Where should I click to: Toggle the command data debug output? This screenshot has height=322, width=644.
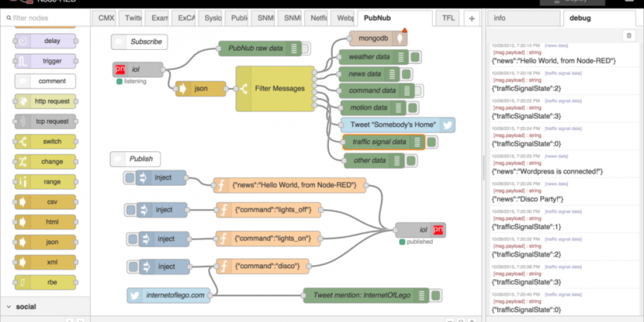coord(419,91)
